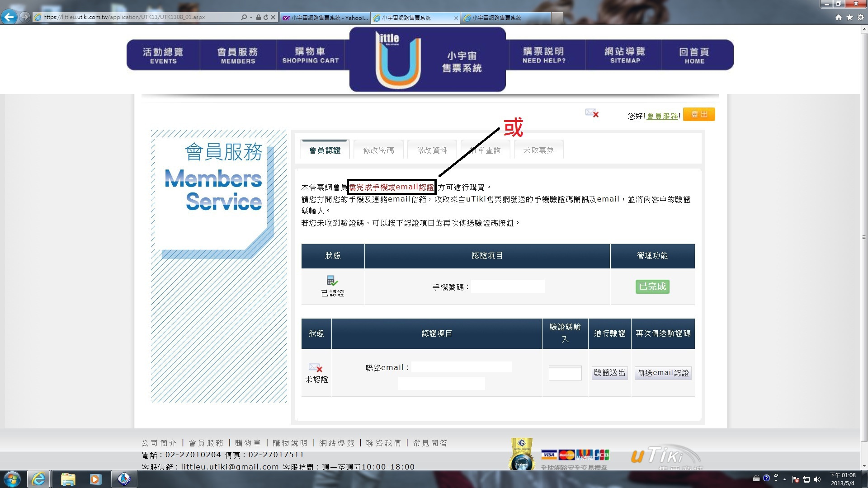
Task: Refresh the page with reload icon
Action: pos(266,18)
